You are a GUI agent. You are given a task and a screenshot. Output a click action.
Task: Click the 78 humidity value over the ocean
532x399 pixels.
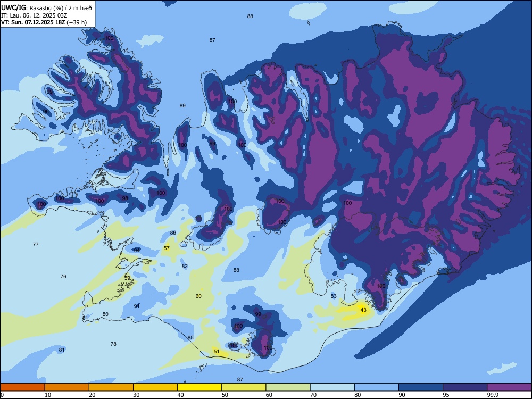[113, 344]
